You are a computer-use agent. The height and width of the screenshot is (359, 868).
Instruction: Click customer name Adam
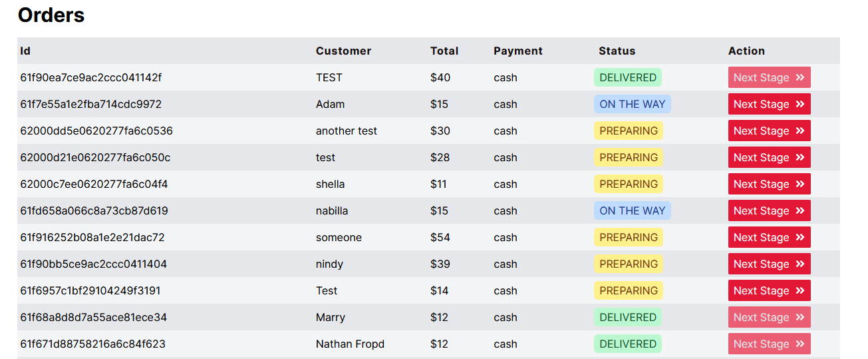pyautogui.click(x=330, y=104)
